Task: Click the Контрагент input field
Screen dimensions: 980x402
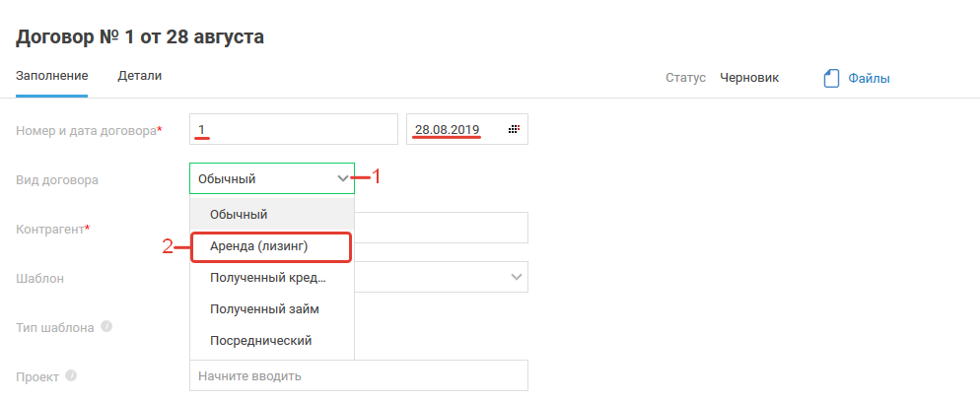Action: tap(441, 228)
